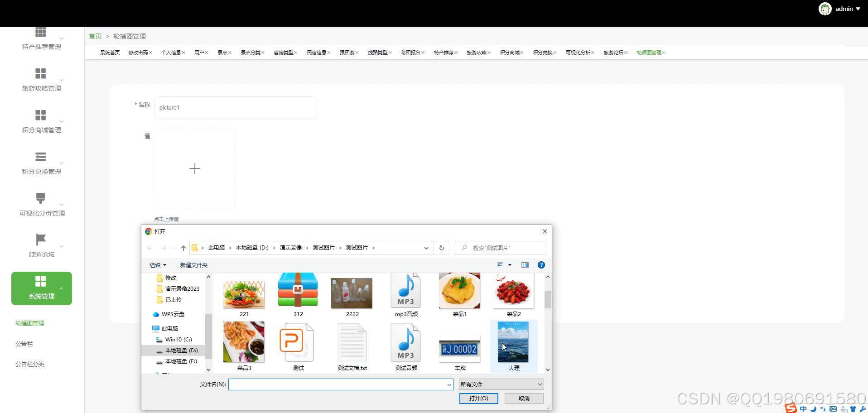Click the 搜索"测试图片" search box

(x=501, y=248)
